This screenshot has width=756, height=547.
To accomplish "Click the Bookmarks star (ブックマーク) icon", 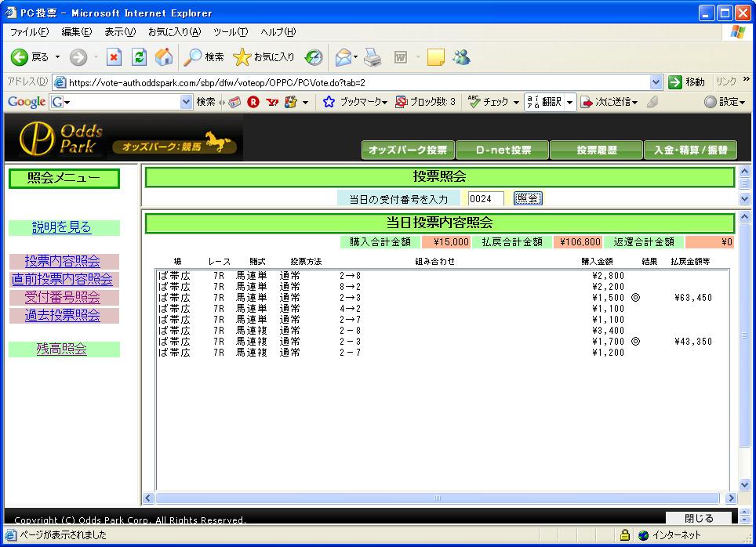I will [x=329, y=102].
